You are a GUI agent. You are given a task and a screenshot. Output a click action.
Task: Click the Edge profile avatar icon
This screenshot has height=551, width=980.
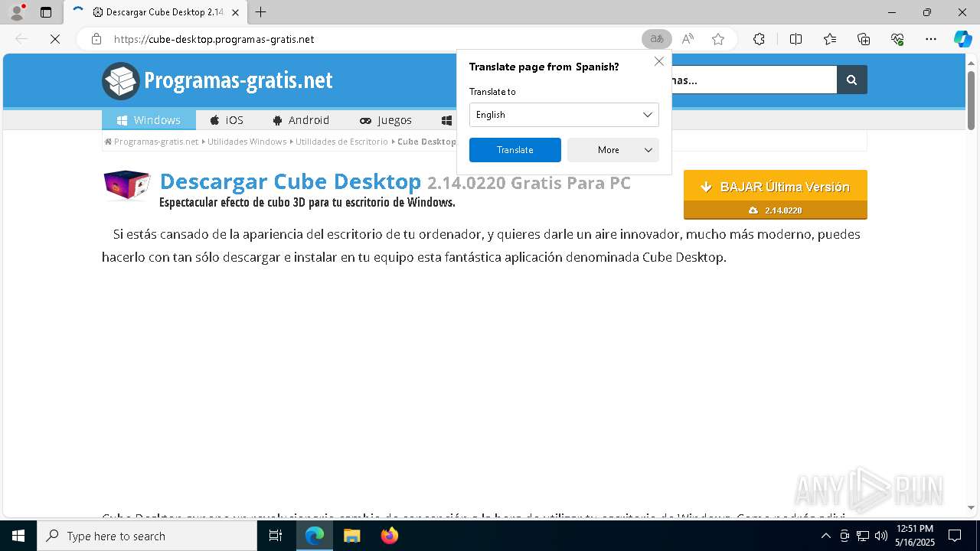click(16, 12)
